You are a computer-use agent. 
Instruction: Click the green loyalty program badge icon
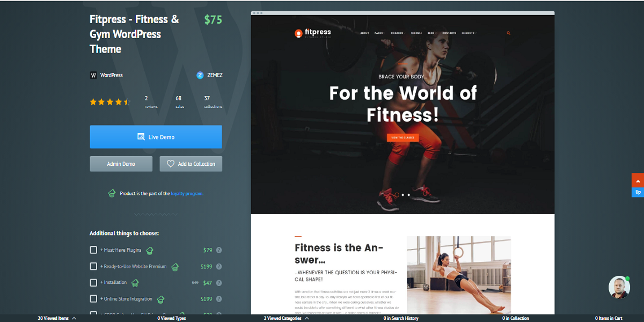click(112, 193)
